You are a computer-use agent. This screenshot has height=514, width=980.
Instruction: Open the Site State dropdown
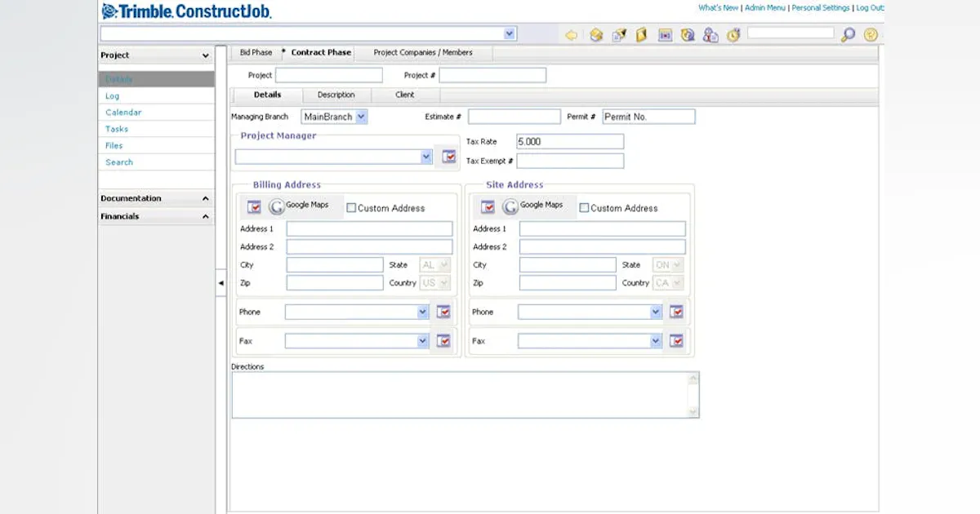pos(677,264)
